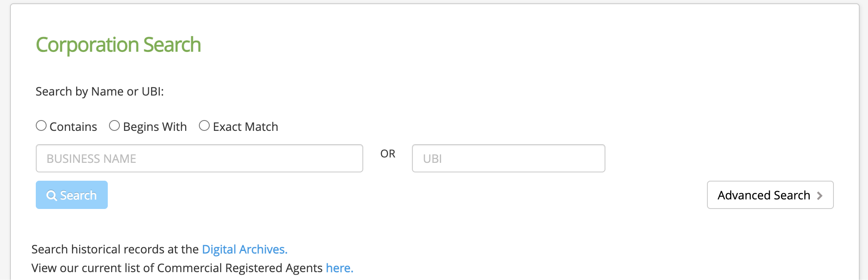Open the Digital Archives link
The width and height of the screenshot is (868, 280).
click(x=244, y=249)
